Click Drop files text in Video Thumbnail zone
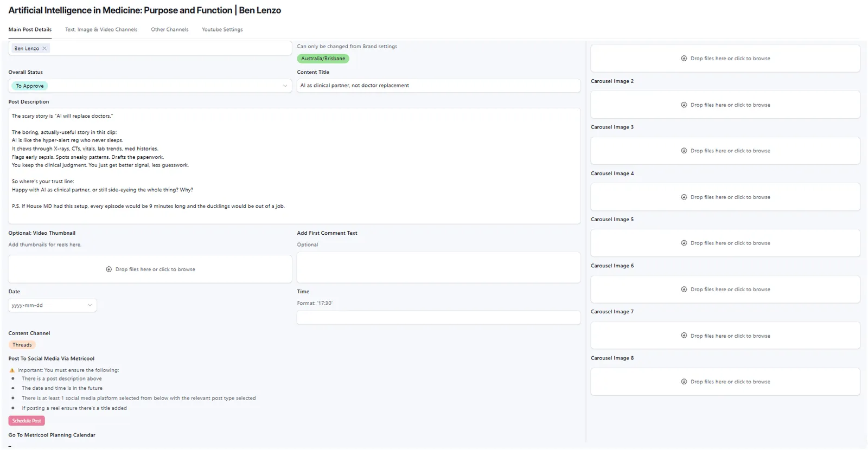The width and height of the screenshot is (868, 450). (x=155, y=269)
